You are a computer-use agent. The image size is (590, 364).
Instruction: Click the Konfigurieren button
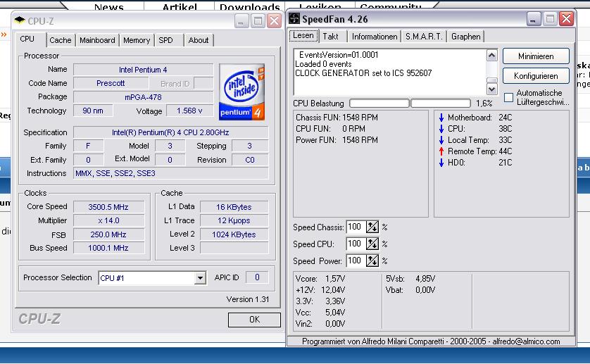pos(536,76)
